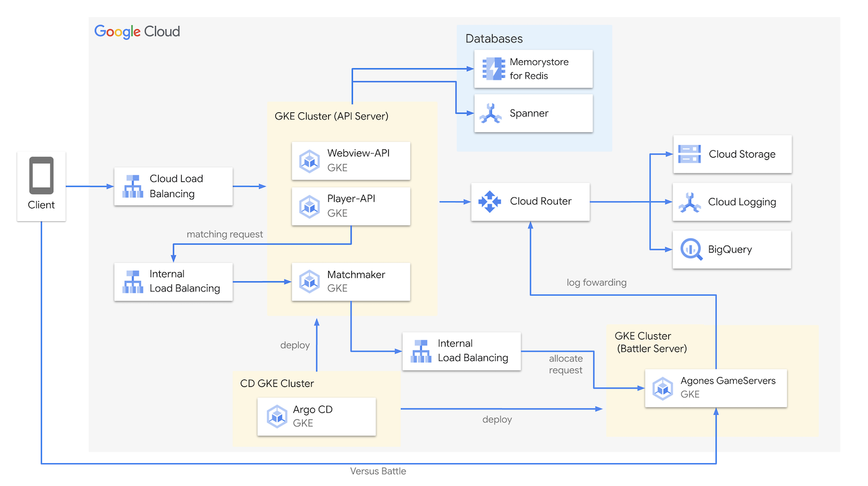The width and height of the screenshot is (868, 486).
Task: Click the Cloud Logging icon
Action: [x=690, y=202]
